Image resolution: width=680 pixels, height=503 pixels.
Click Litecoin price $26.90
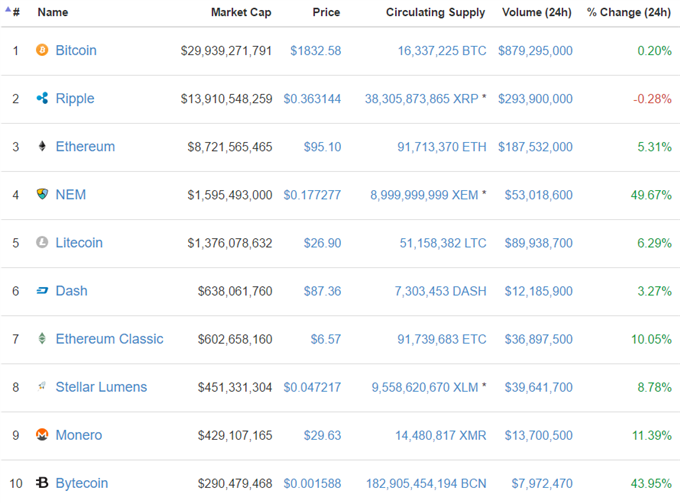click(x=322, y=243)
